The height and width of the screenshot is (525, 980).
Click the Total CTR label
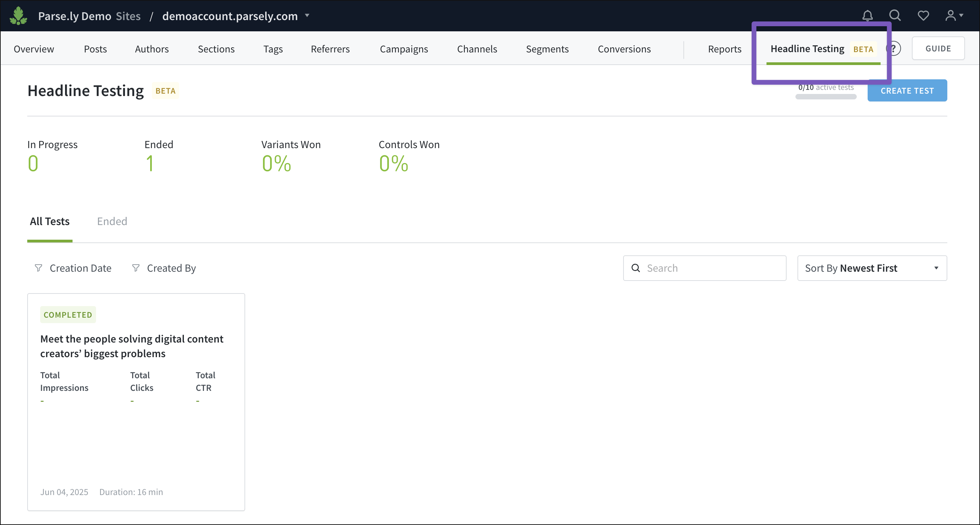[x=205, y=381]
